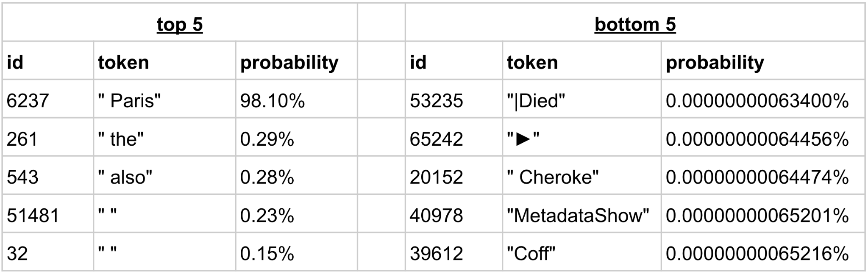Click the 0.15% probability cell
Screen dimensions: 868x274
pyautogui.click(x=267, y=253)
